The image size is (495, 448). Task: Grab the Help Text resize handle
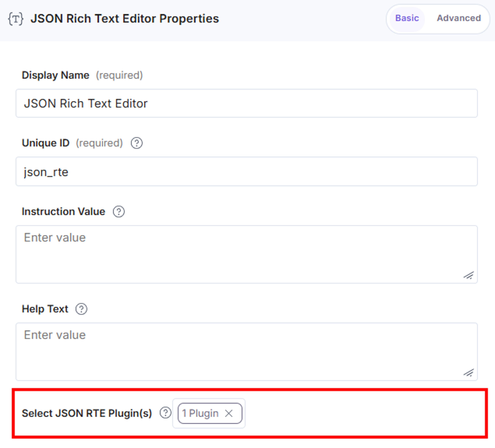click(x=468, y=373)
